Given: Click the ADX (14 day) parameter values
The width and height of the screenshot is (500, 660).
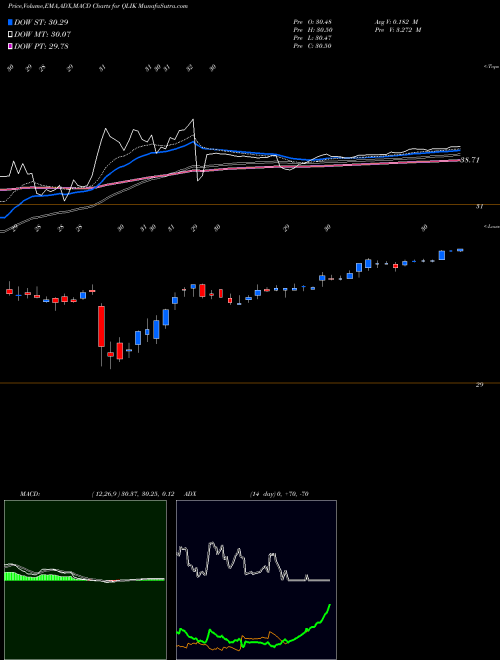Looking at the screenshot, I should pyautogui.click(x=279, y=494).
